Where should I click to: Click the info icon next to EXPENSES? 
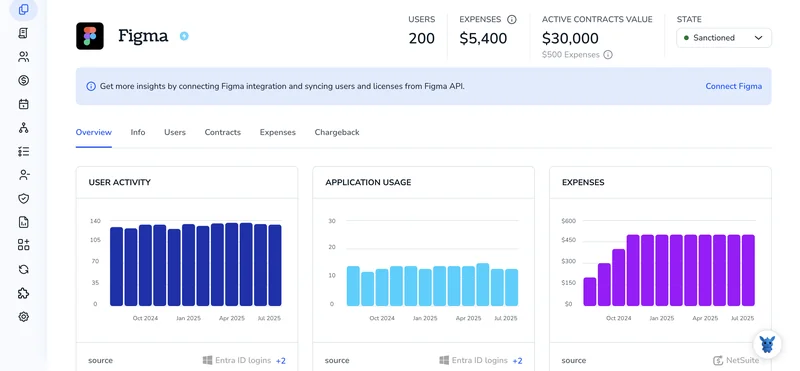512,19
